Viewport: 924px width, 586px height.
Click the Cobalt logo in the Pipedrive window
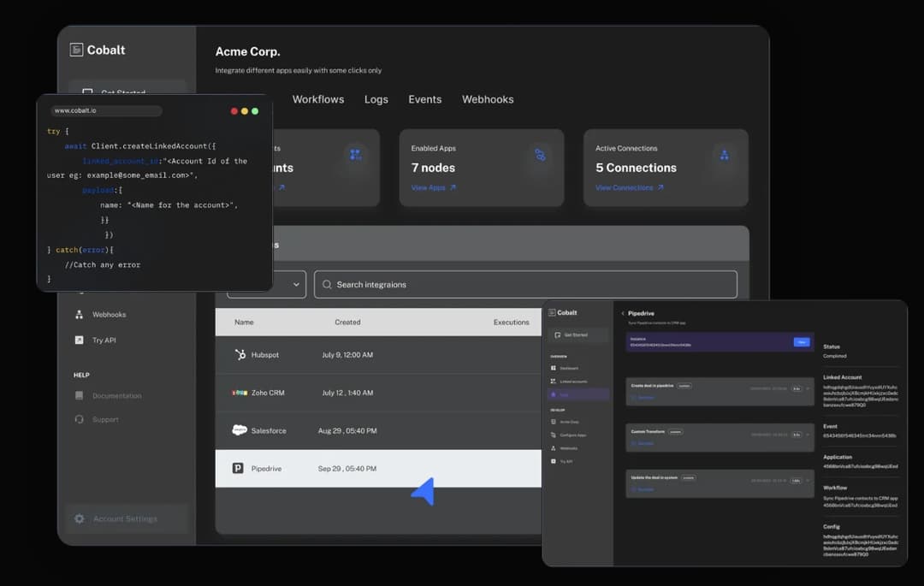pyautogui.click(x=563, y=313)
